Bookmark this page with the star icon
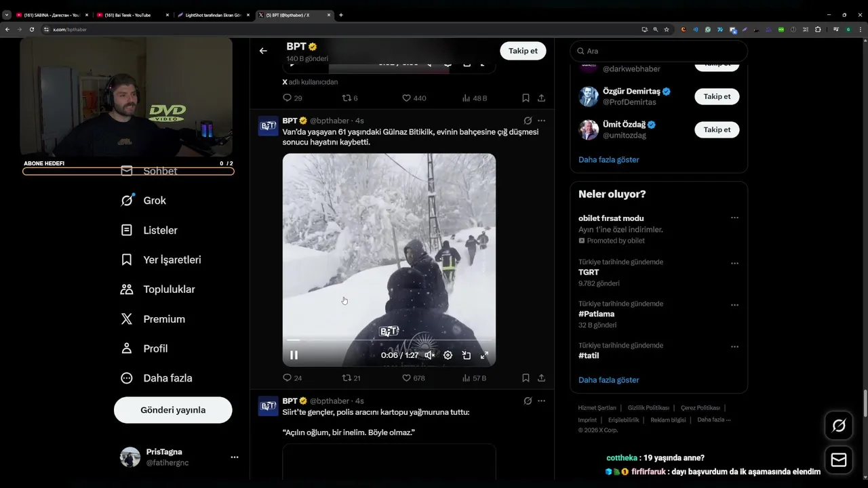868x488 pixels. pos(667,29)
